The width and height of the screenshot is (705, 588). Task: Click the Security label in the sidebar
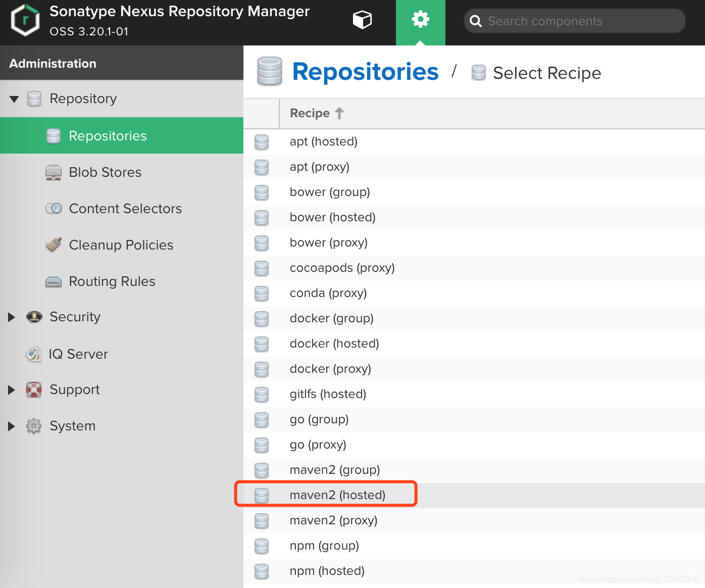click(75, 317)
